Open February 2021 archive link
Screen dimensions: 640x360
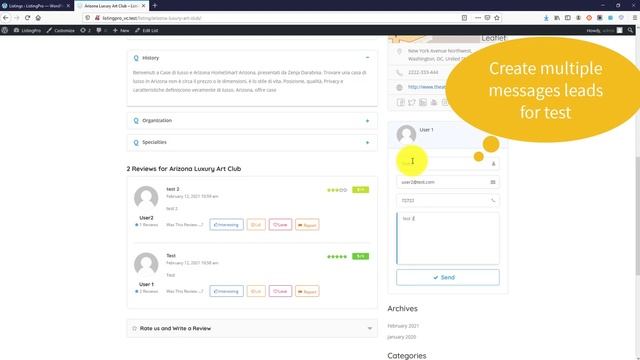point(403,326)
